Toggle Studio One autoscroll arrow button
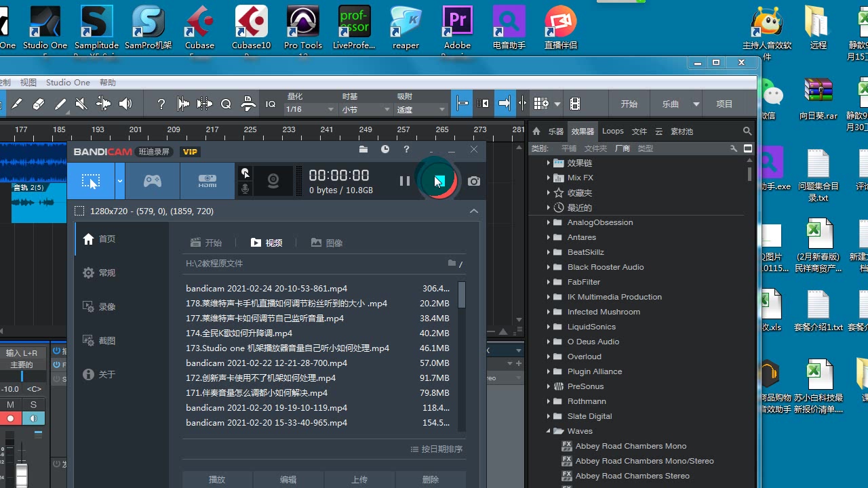Screen dimensions: 868x488 tap(504, 104)
